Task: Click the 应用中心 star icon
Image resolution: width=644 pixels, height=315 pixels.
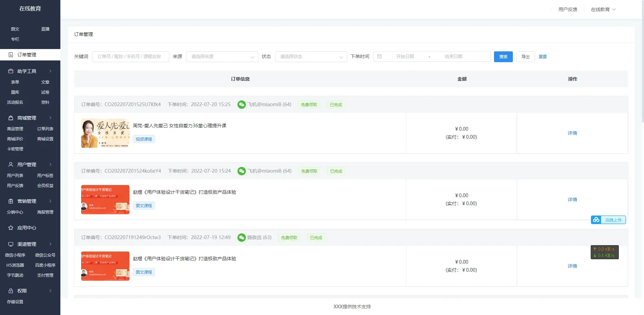Action: [11, 228]
